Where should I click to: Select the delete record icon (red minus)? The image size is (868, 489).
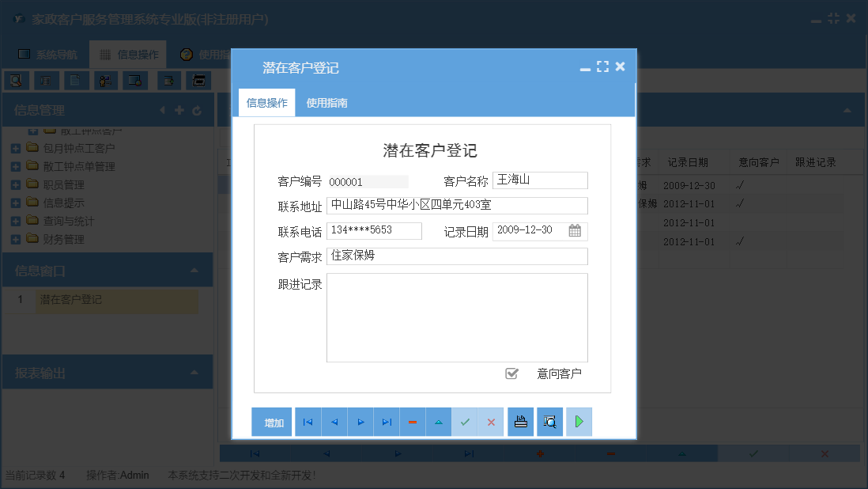tap(412, 421)
